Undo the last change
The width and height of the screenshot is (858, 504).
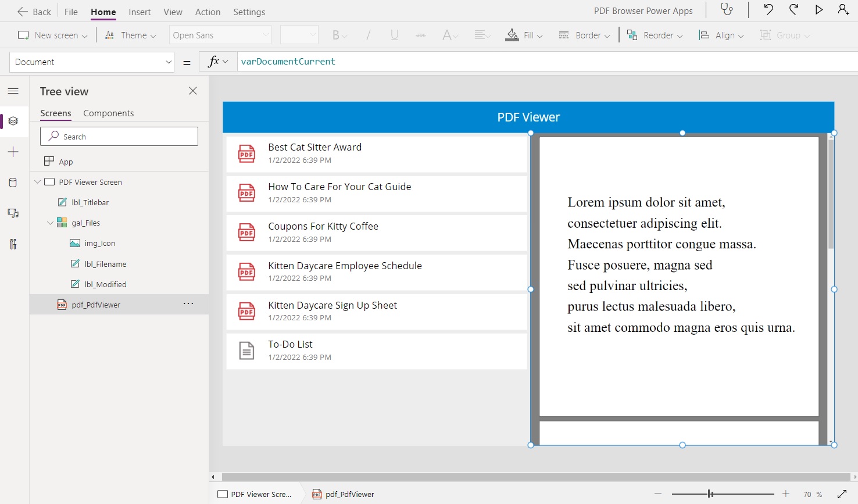click(768, 9)
